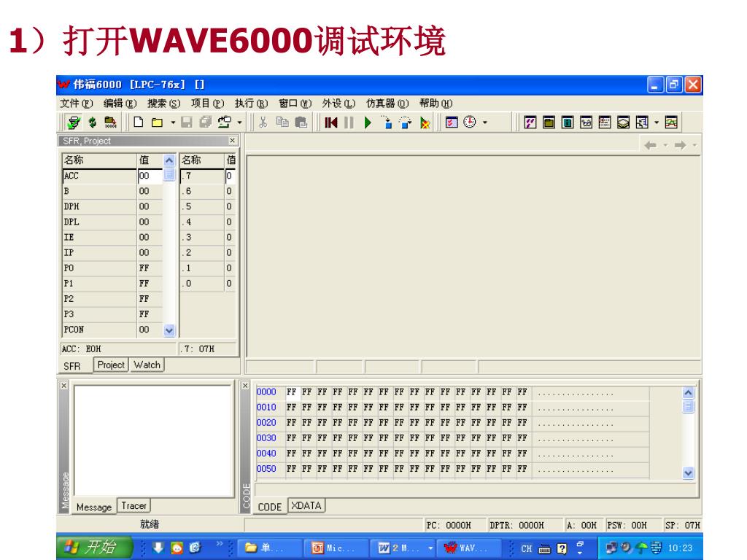
Task: Click the step into trace icon
Action: pos(387,122)
